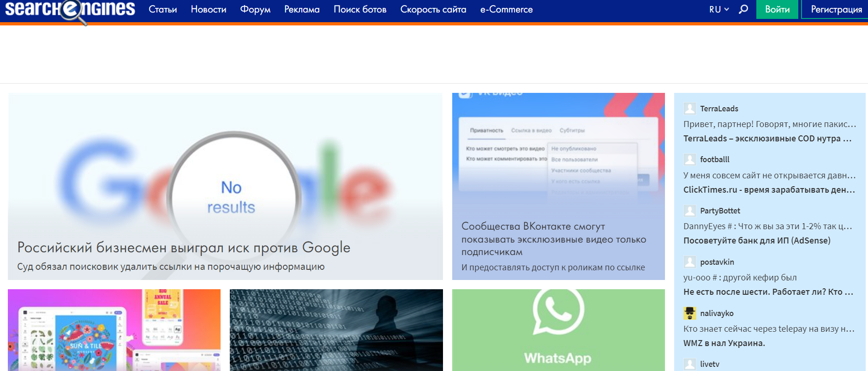Viewport: 868px width, 371px height.
Task: Click livetv user avatar
Action: point(690,364)
